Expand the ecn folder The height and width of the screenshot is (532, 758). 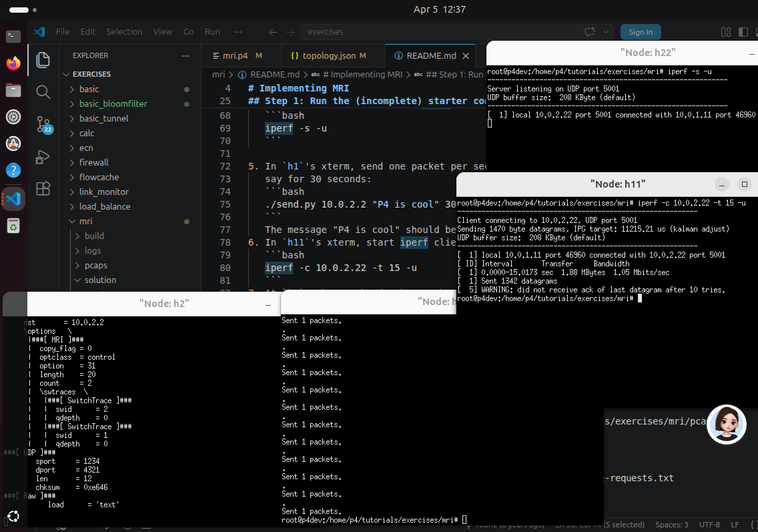coord(131,148)
